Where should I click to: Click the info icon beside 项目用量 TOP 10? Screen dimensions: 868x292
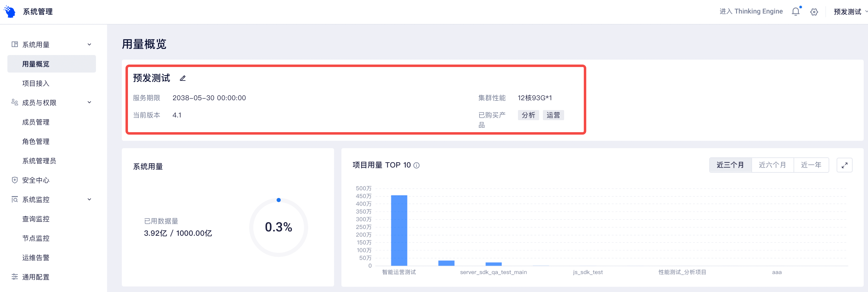(x=416, y=165)
